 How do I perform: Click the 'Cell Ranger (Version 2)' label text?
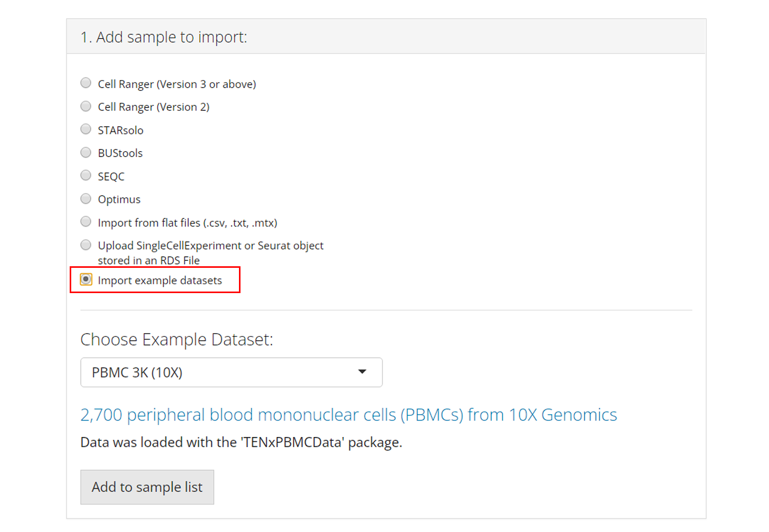click(x=154, y=107)
